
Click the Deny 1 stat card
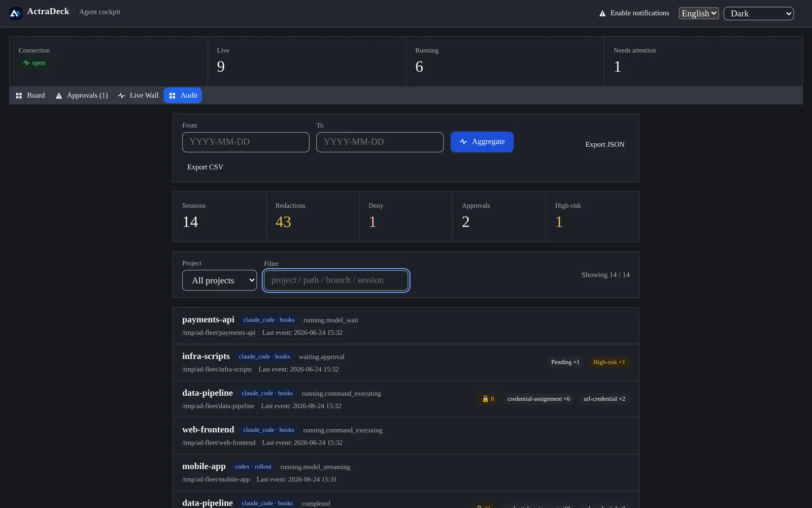[406, 217]
